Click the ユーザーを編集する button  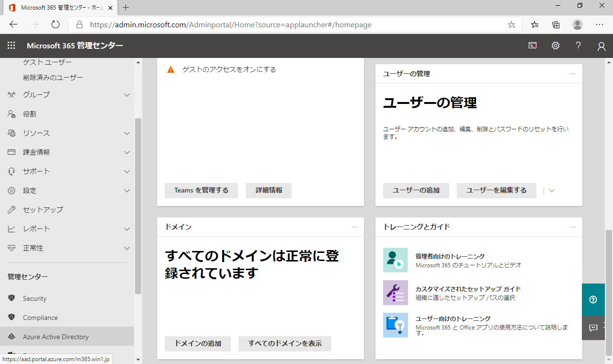[x=497, y=191]
